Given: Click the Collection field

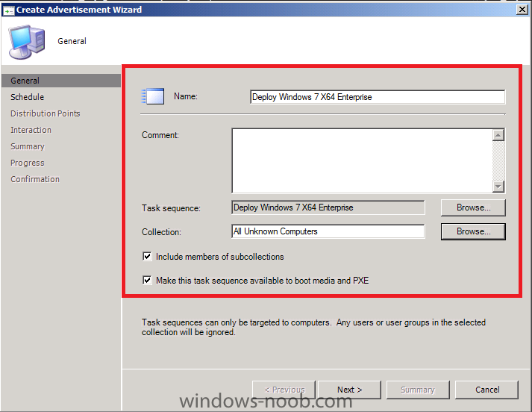Looking at the screenshot, I should click(328, 231).
